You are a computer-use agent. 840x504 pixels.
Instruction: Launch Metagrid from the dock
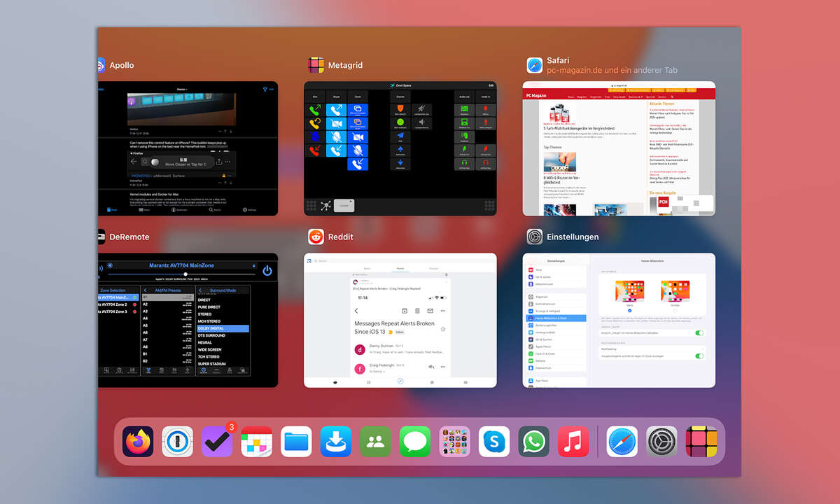coord(701,442)
